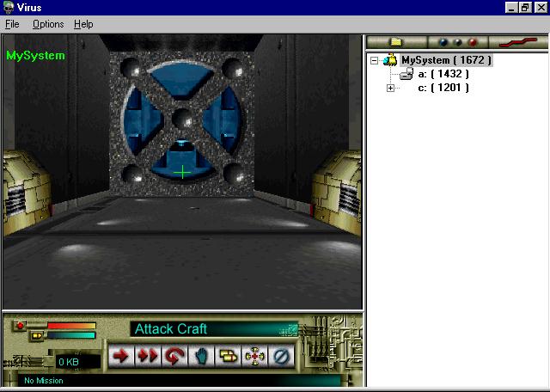This screenshot has width=550, height=392.
Task: Collapse the MySystem tree node
Action: (x=375, y=60)
